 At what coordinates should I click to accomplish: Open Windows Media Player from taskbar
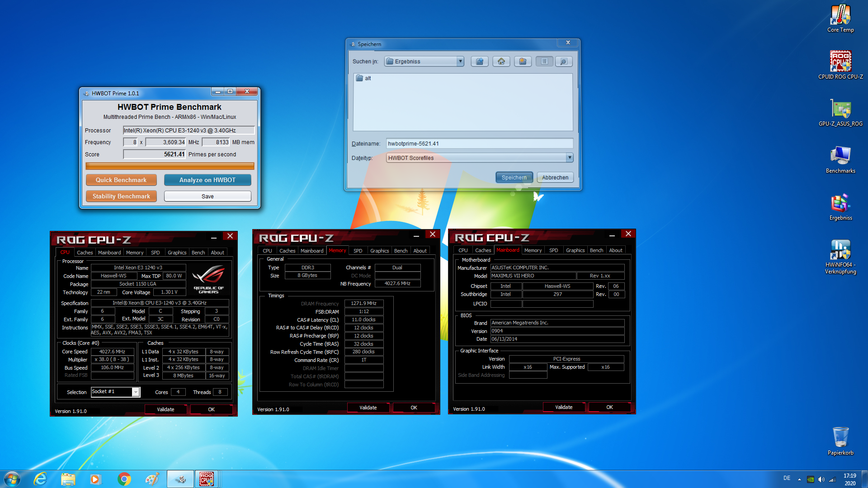95,479
